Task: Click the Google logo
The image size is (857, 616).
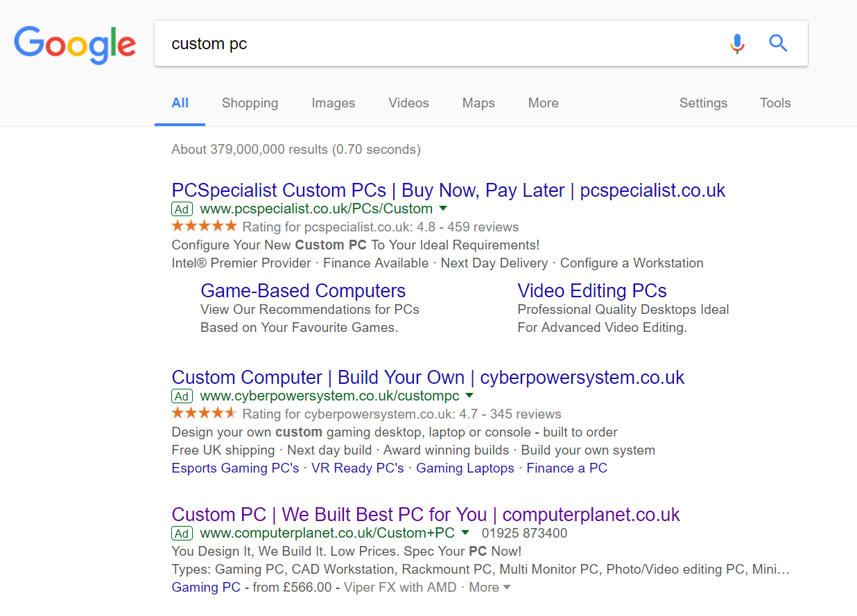Action: [x=75, y=44]
